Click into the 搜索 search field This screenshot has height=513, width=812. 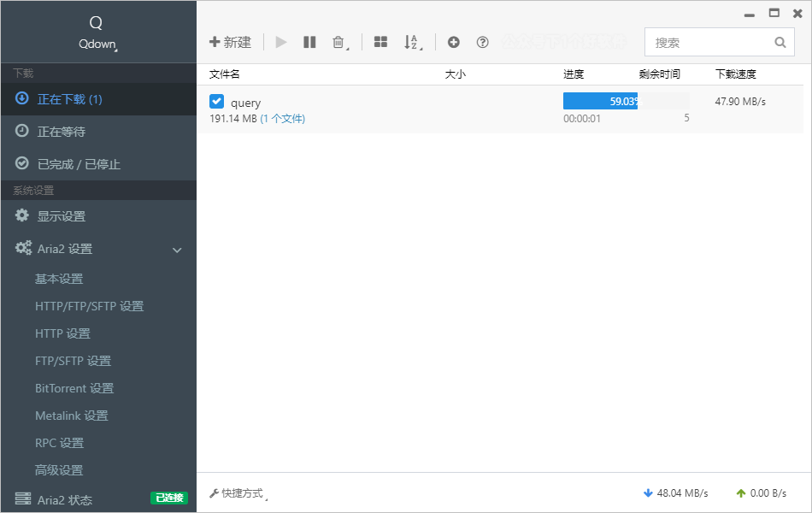(708, 42)
